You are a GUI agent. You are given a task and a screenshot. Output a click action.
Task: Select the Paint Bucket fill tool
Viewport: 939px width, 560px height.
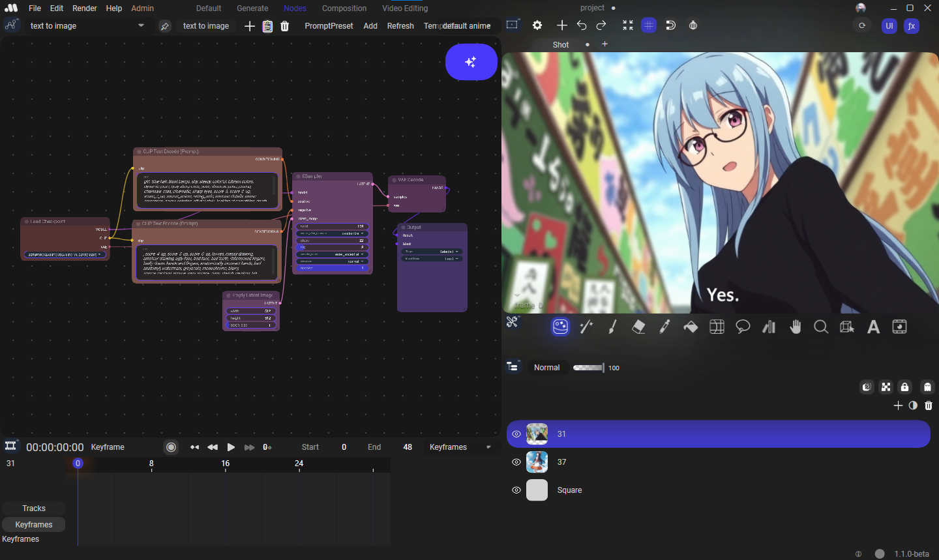coord(691,327)
